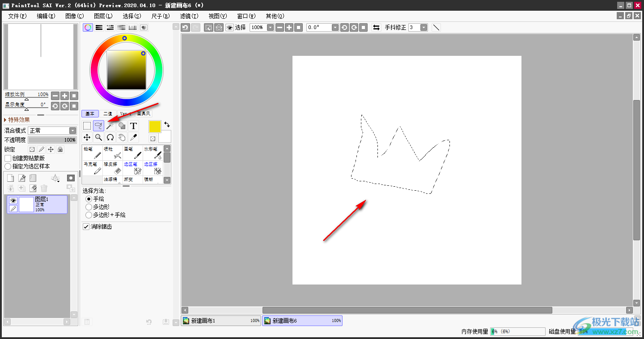Select the rectangular selection tool
The image size is (644, 339).
87,126
